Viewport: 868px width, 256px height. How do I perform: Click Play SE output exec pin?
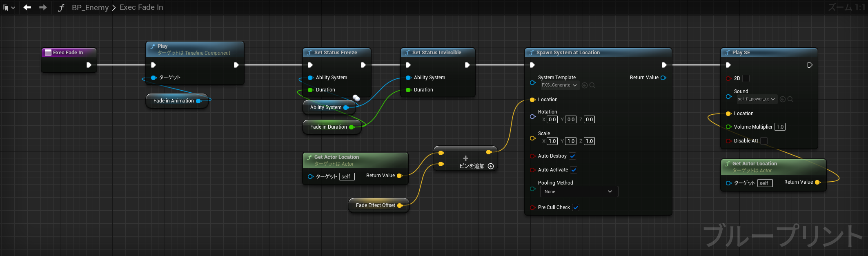pos(810,65)
